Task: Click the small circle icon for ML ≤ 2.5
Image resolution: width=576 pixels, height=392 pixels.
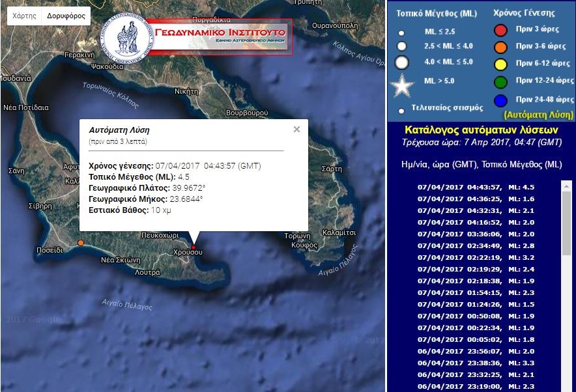Action: click(401, 33)
